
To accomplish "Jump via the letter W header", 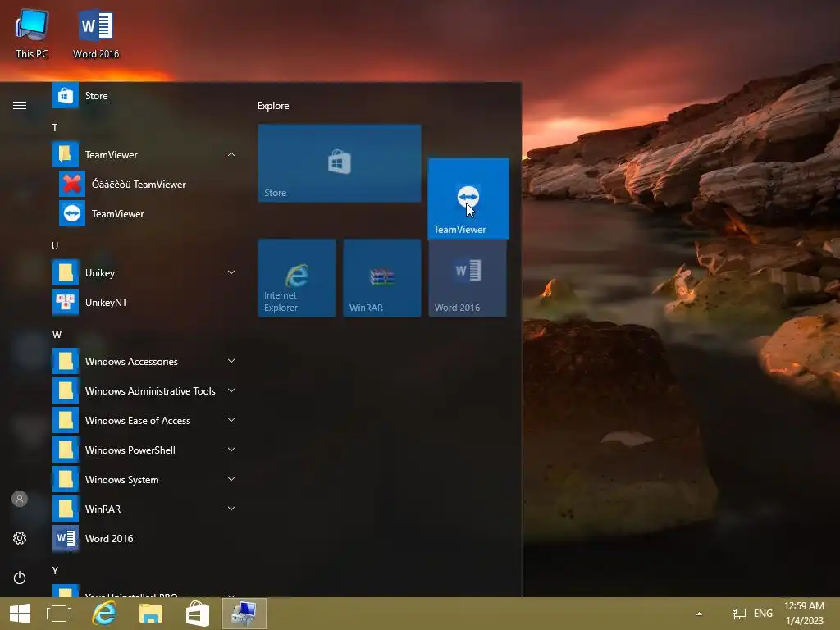I will pyautogui.click(x=57, y=335).
